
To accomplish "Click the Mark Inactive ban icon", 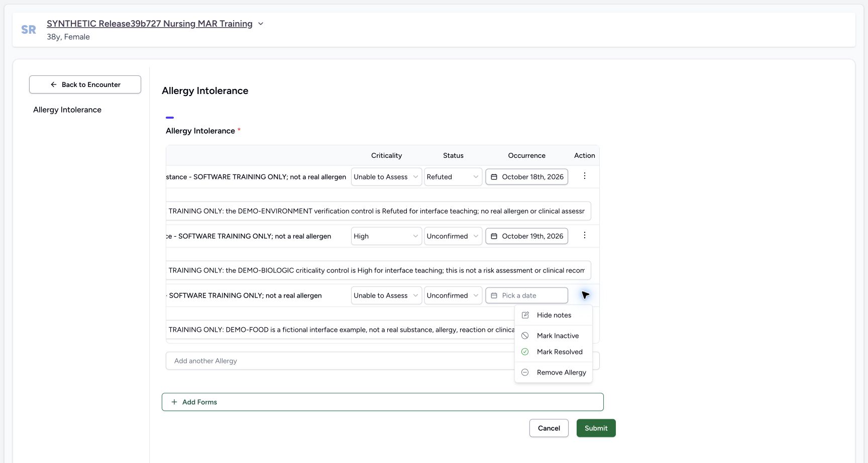I will 525,336.
